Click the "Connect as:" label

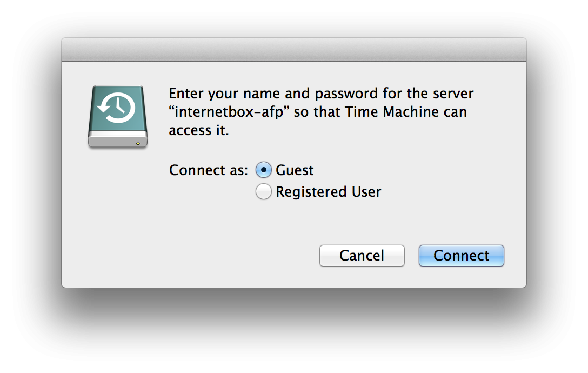coord(209,170)
